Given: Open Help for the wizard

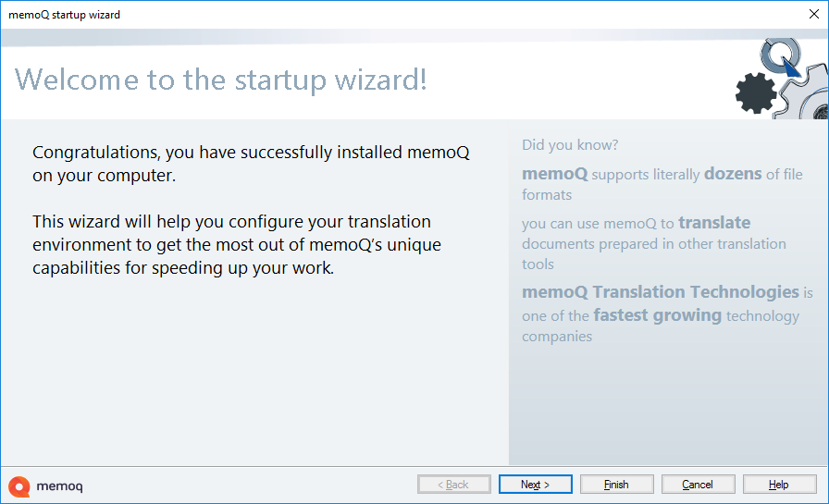Looking at the screenshot, I should 779,485.
